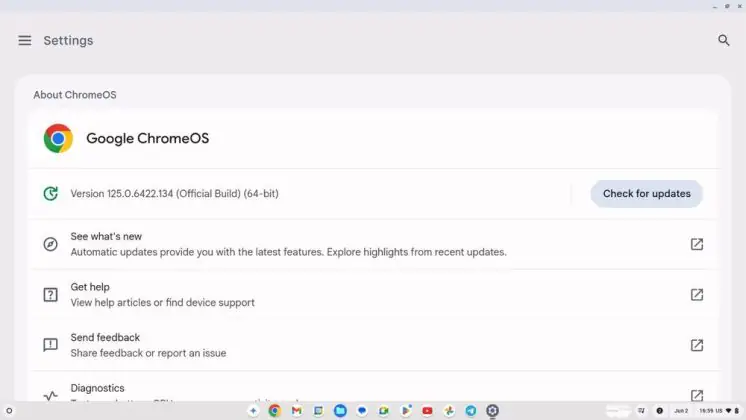Click the Version 125.0.6422.134 text
The height and width of the screenshot is (420, 746).
point(175,194)
